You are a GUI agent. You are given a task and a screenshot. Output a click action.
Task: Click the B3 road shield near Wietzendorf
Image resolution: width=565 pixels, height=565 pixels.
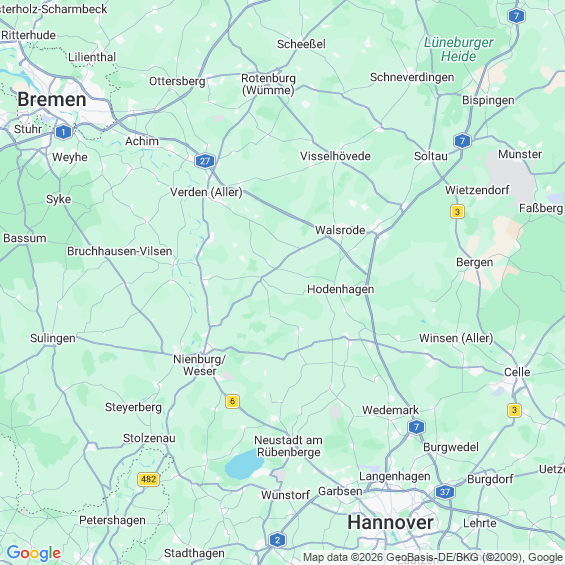tap(457, 212)
